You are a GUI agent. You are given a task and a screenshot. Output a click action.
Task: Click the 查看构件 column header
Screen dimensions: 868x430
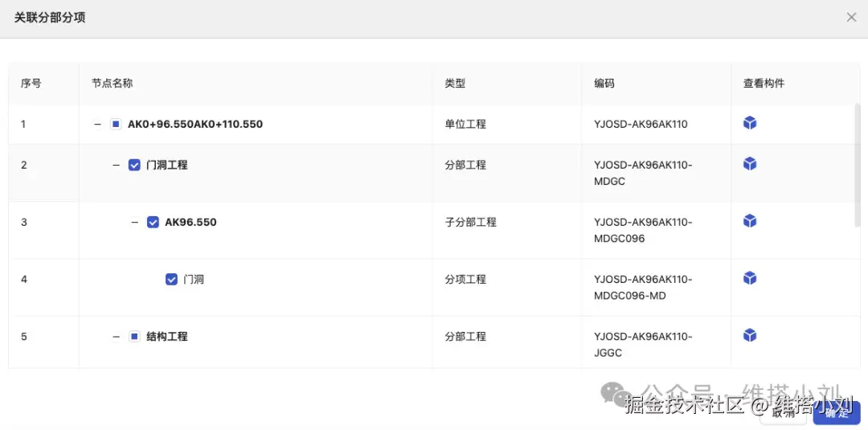pyautogui.click(x=764, y=83)
